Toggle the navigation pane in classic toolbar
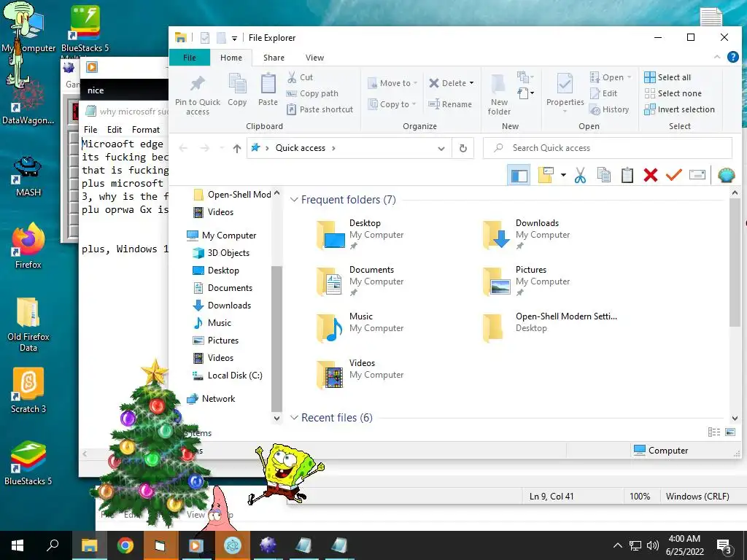Viewport: 747px width, 560px height. click(519, 175)
